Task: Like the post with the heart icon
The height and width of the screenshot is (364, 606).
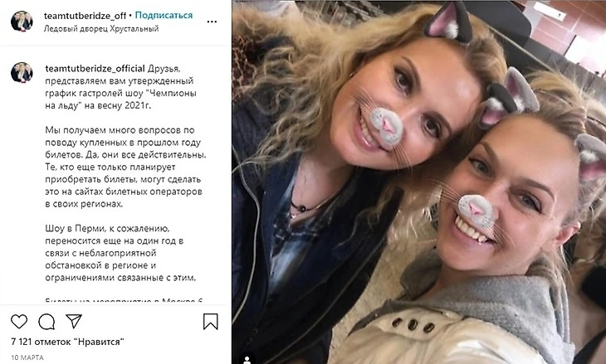Action: pyautogui.click(x=19, y=322)
